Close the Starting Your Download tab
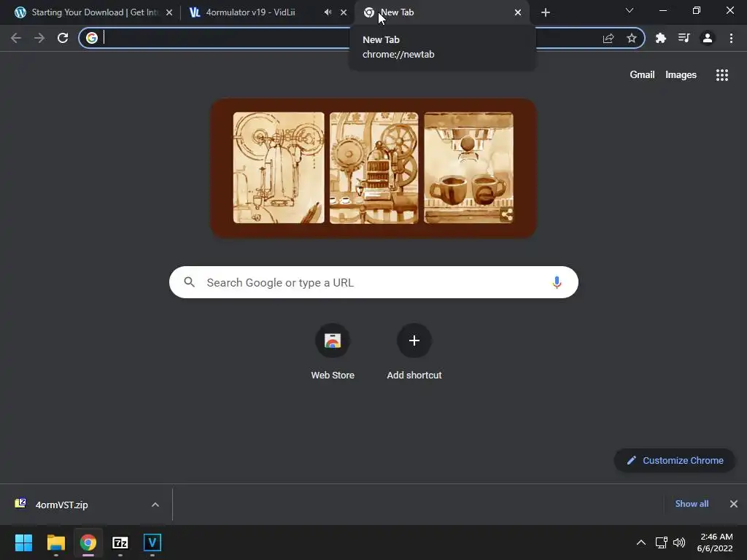Viewport: 747px width, 560px height. [169, 12]
